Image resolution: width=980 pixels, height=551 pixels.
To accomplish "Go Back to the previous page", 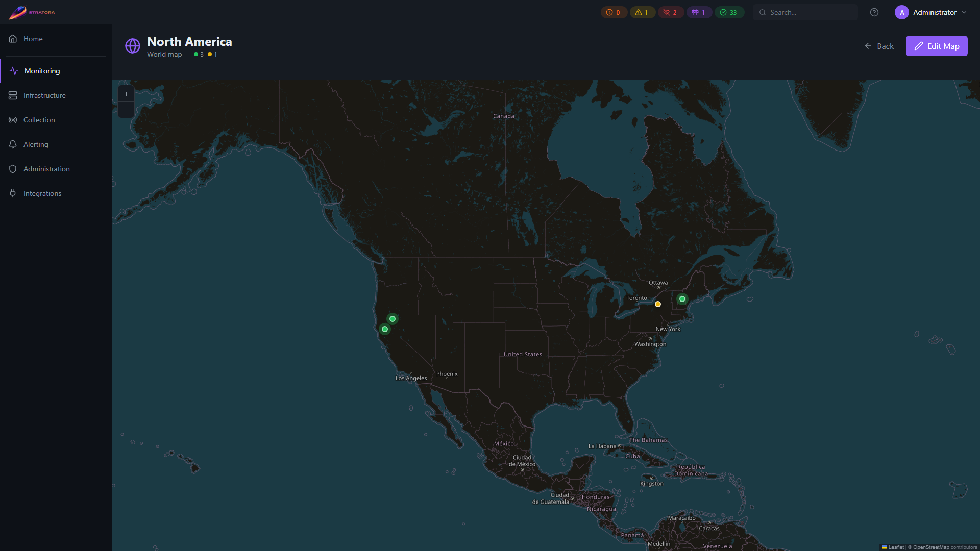I will point(879,46).
